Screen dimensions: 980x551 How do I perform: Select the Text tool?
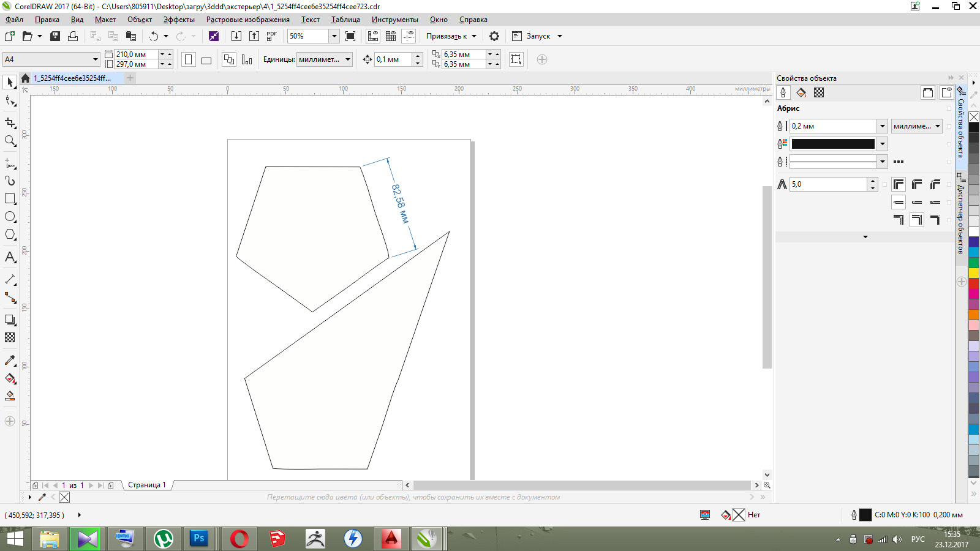[10, 257]
